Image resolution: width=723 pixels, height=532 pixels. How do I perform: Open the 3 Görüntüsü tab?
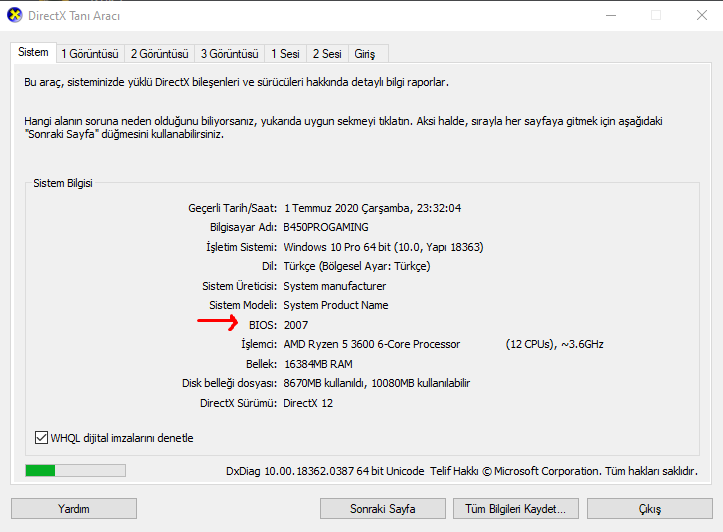coord(230,54)
